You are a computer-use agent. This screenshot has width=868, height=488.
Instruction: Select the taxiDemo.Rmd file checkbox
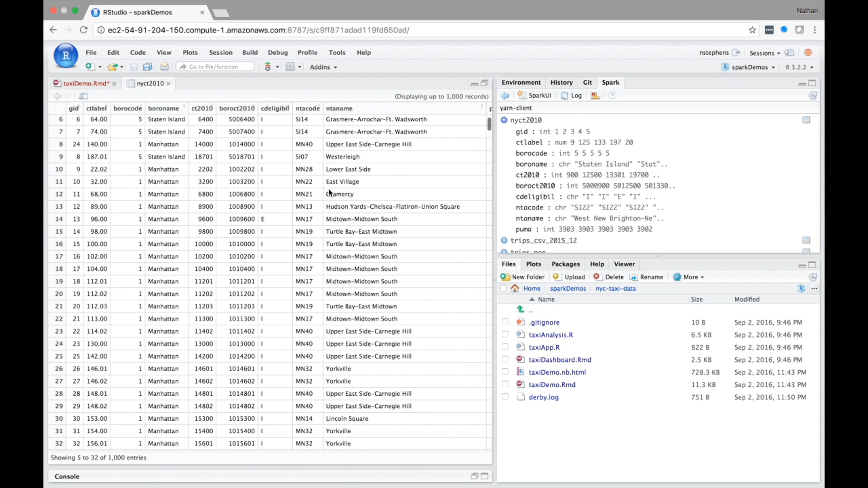(505, 385)
